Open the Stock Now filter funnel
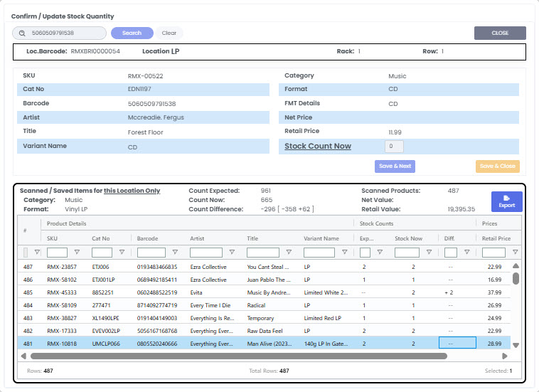Screen dimensions: 539x392 [429, 253]
